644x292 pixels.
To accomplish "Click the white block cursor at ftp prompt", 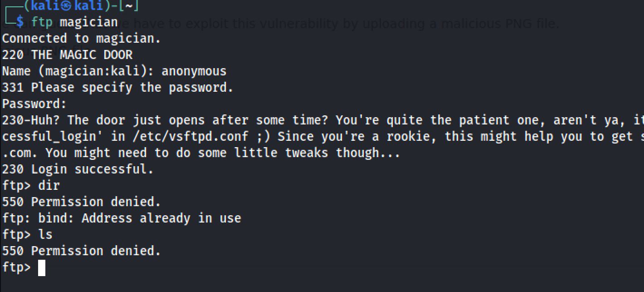I will click(x=42, y=268).
